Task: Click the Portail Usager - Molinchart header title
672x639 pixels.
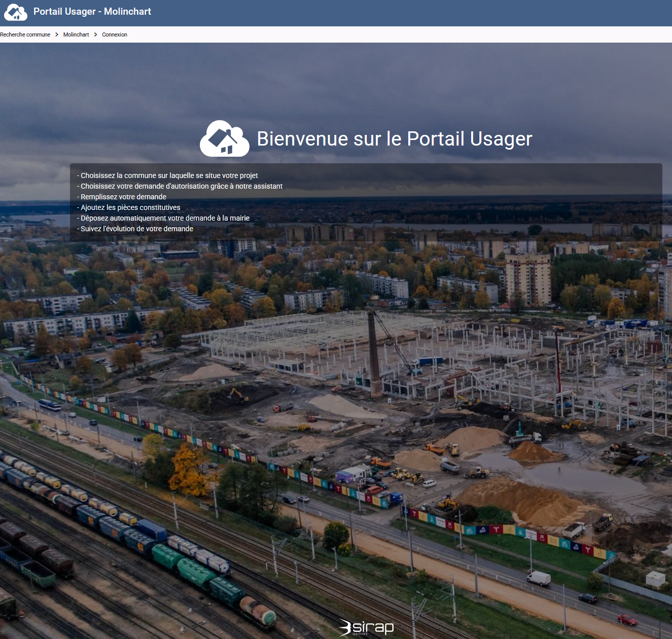Action: point(92,12)
